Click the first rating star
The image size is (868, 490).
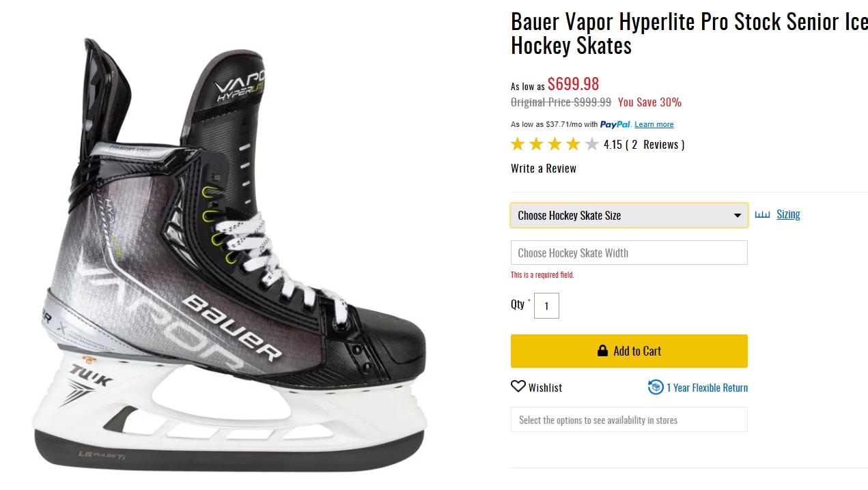(x=518, y=144)
